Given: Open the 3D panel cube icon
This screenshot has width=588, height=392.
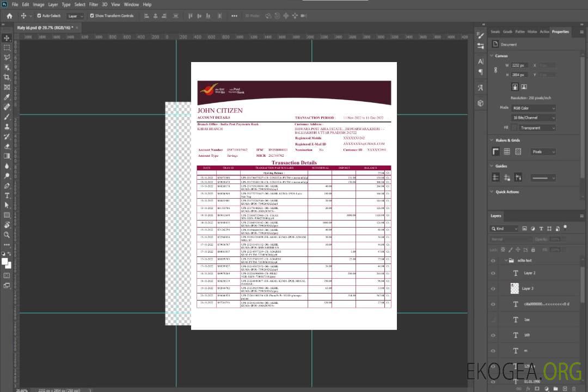Looking at the screenshot, I should (481, 103).
